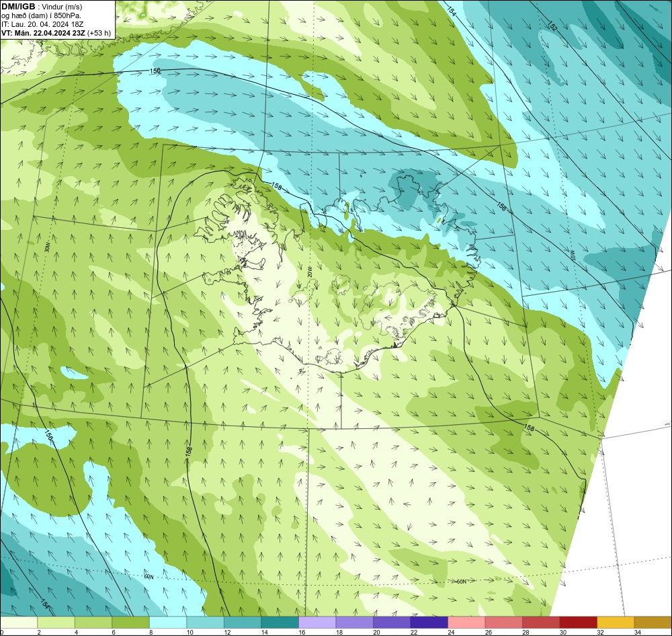Select the 'VT: Mán. 22.04.2024 23Z (+53 h)' line
Screen dimensions: 672x636
pos(56,33)
